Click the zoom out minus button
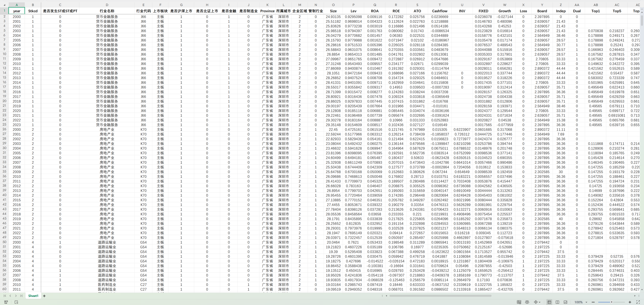 (593, 302)
